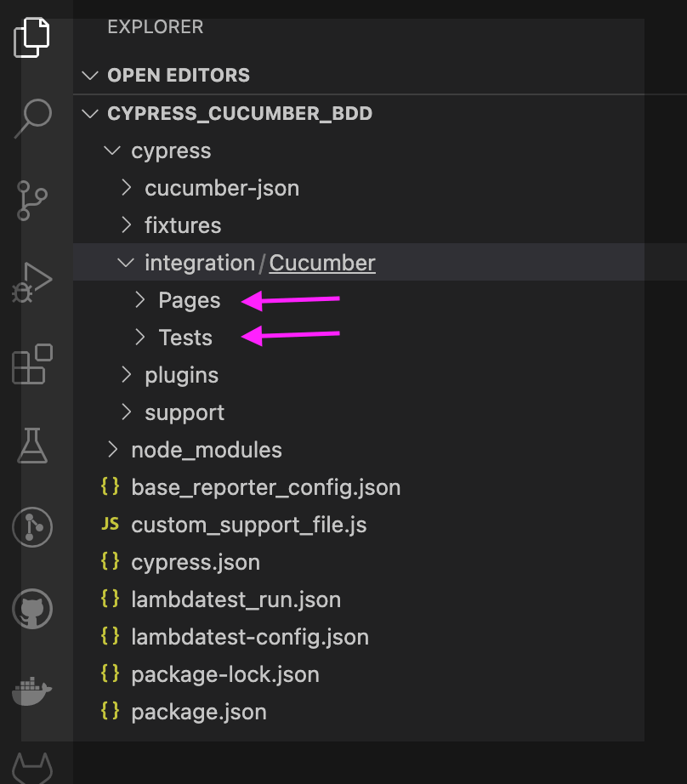Click the Cucumber folder path segment
687x784 pixels.
(322, 263)
